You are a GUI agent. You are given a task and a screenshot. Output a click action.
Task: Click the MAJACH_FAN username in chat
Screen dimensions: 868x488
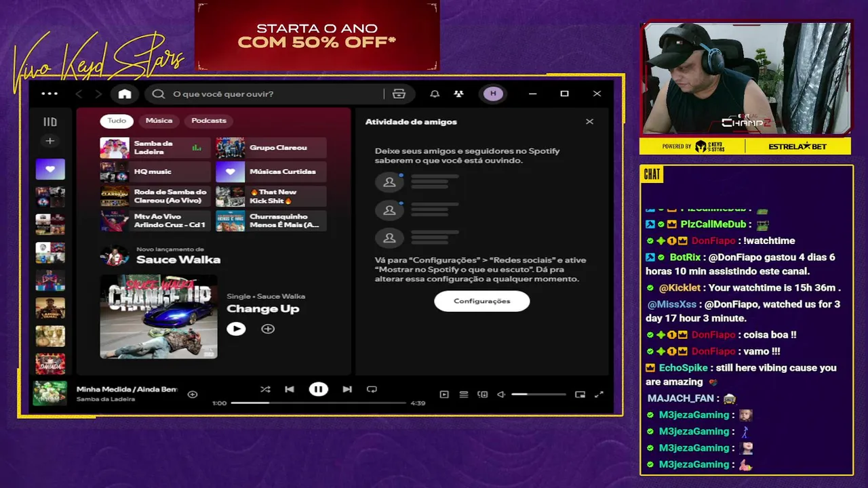(x=680, y=399)
